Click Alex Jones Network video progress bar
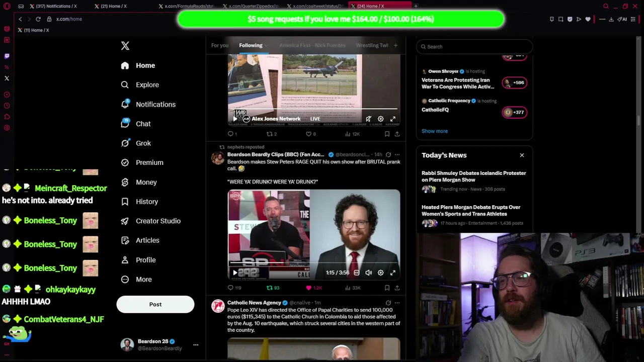 click(314, 109)
